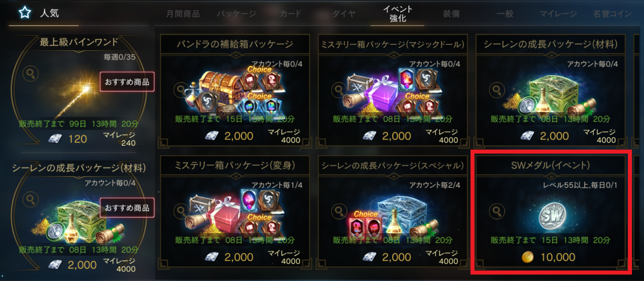Open the パッケージ tab
The image size is (644, 281).
pyautogui.click(x=236, y=14)
